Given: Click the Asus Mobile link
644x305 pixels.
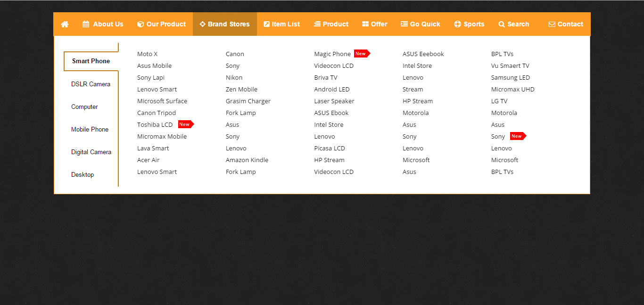Looking at the screenshot, I should click(155, 66).
